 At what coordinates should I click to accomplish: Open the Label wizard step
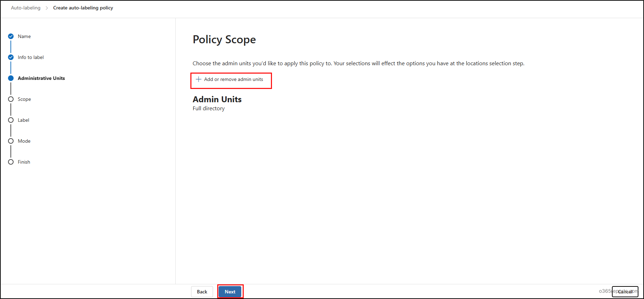point(23,120)
